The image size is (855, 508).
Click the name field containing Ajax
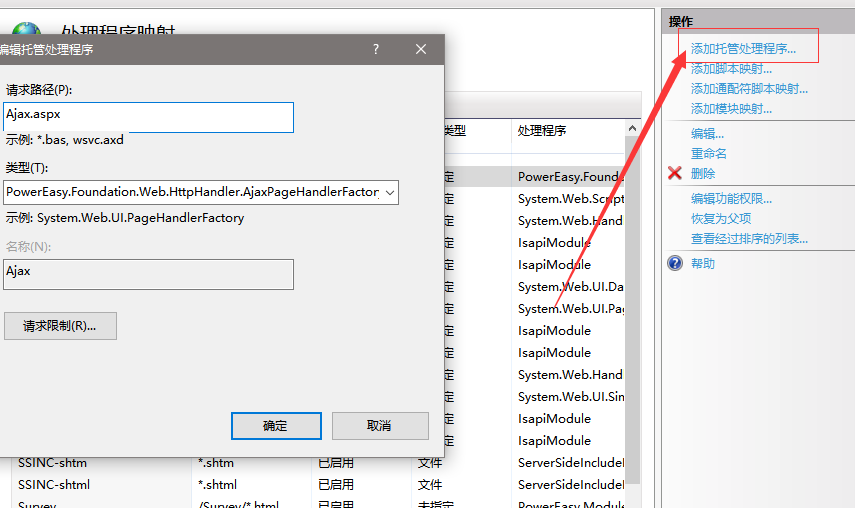tap(148, 274)
